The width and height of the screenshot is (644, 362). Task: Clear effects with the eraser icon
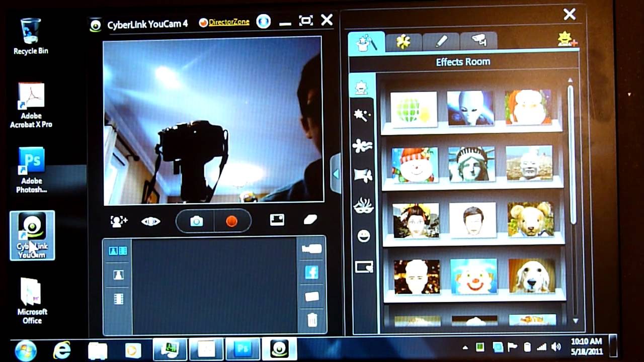pyautogui.click(x=310, y=220)
